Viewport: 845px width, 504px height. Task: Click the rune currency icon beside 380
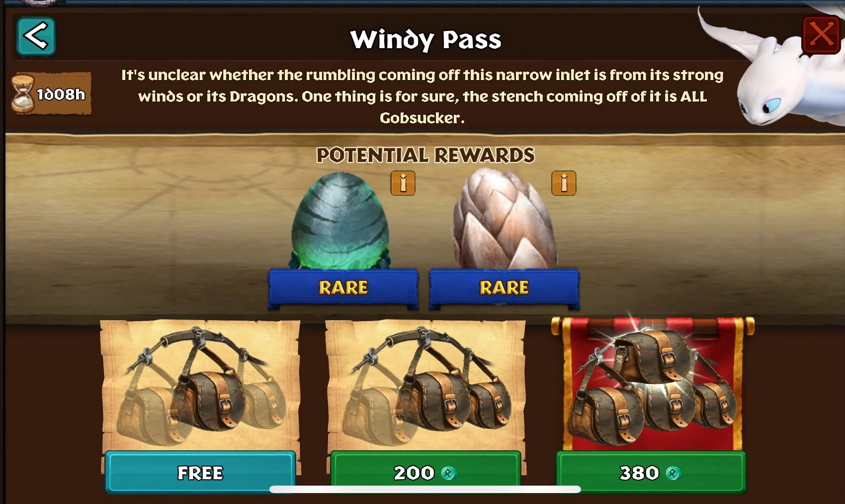(673, 473)
